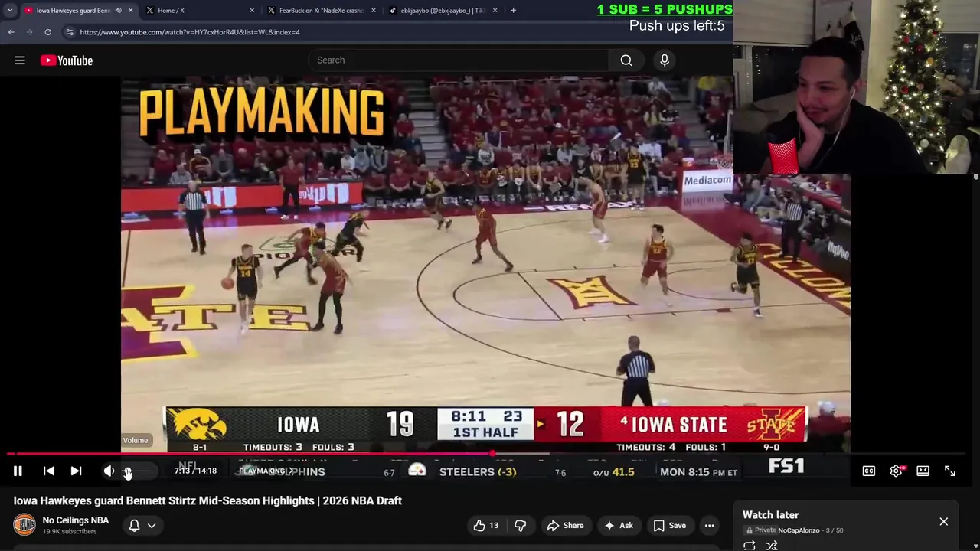The height and width of the screenshot is (551, 980).
Task: Open the No Ceilings NBA channel name
Action: pyautogui.click(x=76, y=520)
